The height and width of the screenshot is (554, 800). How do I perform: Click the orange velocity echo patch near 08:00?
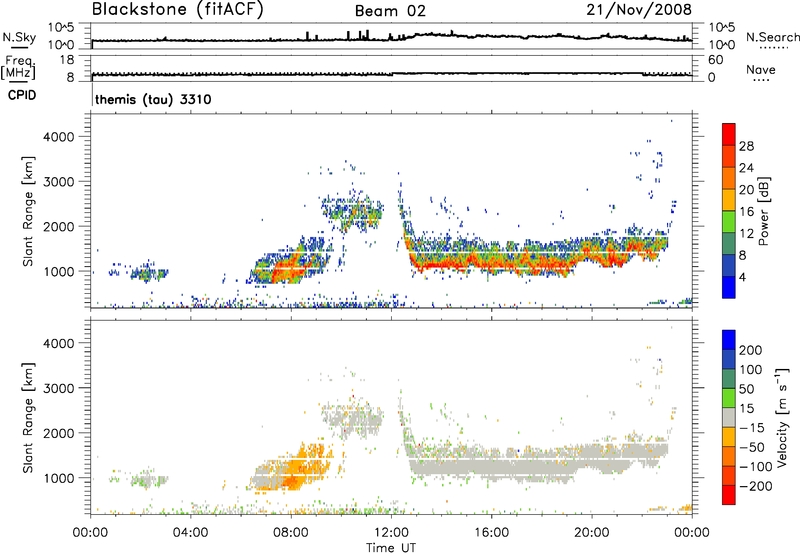(293, 469)
